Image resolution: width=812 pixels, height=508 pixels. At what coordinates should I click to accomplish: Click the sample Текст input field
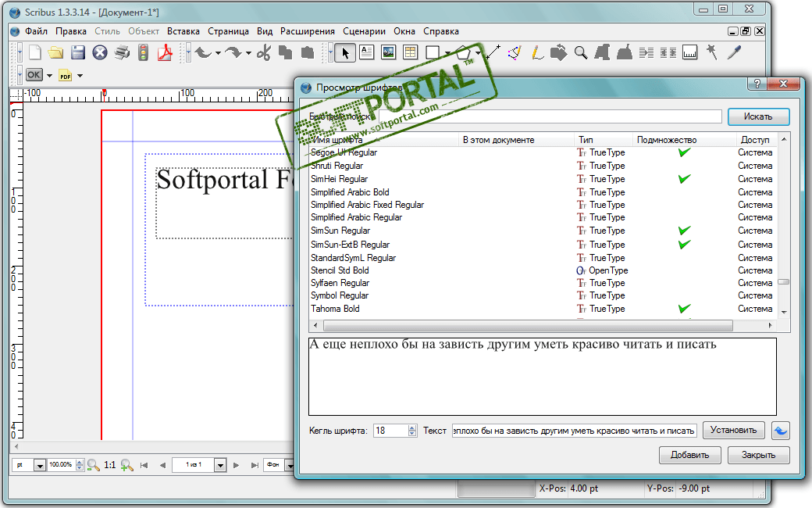coord(575,431)
